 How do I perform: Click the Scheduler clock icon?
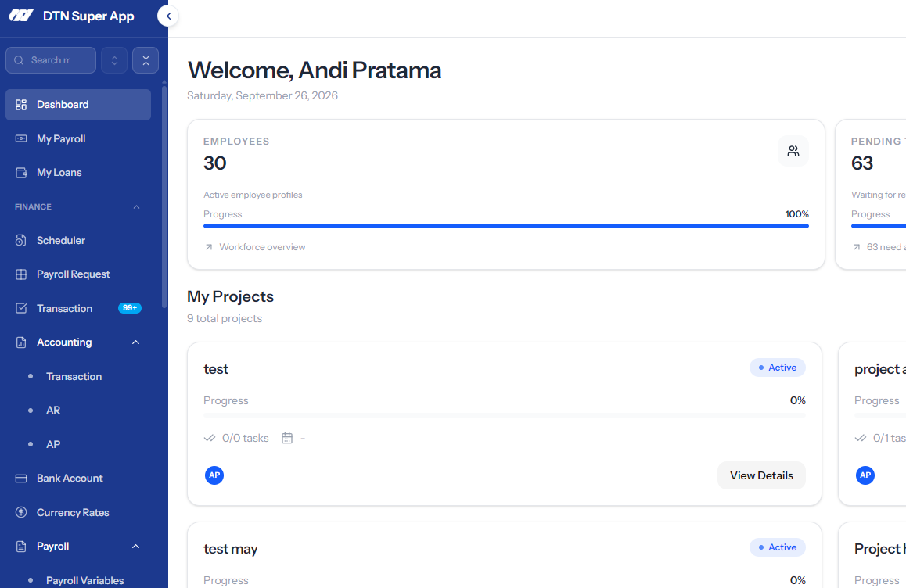21,240
